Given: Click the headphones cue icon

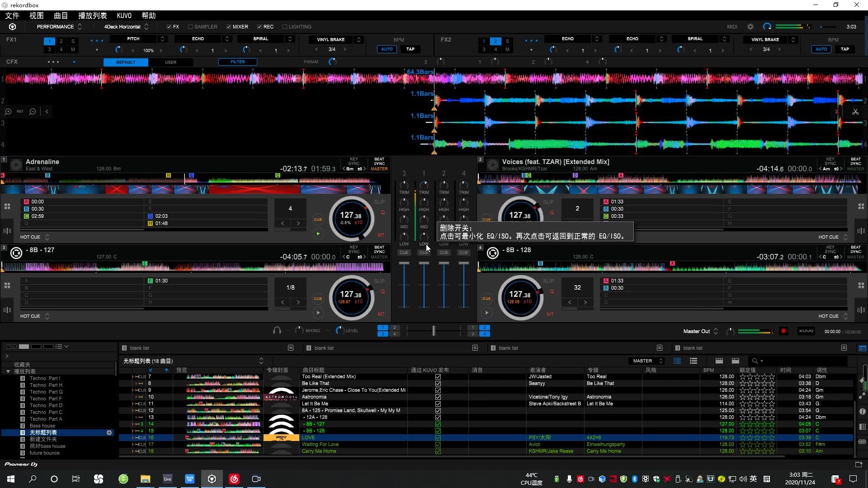Looking at the screenshot, I should click(x=277, y=331).
